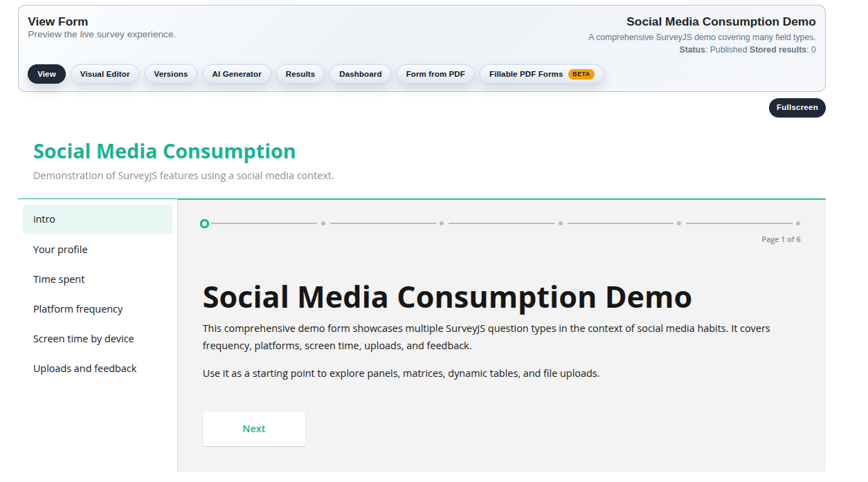The width and height of the screenshot is (868, 482).
Task: Go to the Results tab
Action: pyautogui.click(x=300, y=74)
